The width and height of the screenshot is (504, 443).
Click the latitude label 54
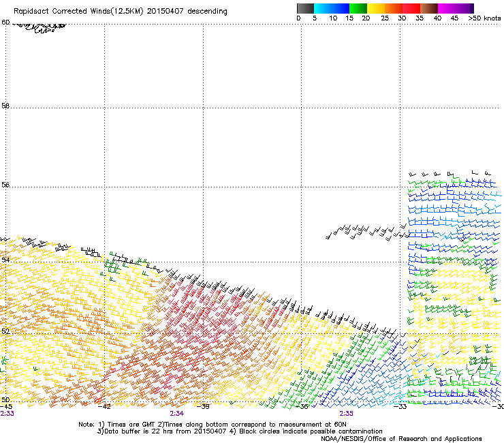(x=5, y=260)
